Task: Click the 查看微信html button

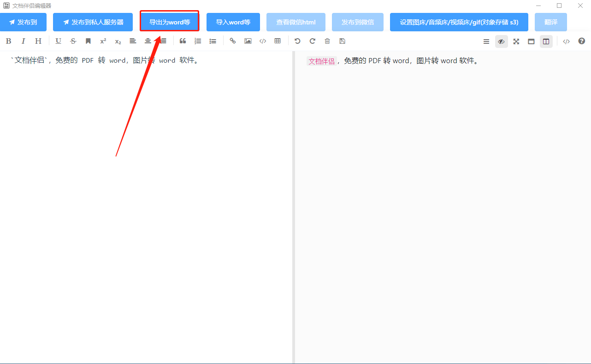Action: pos(296,22)
